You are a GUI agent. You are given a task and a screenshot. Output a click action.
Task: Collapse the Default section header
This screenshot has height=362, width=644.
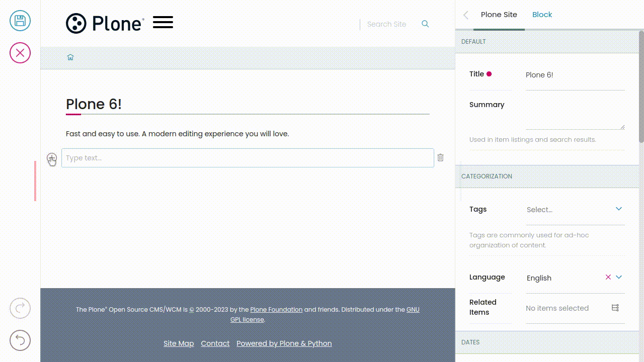point(547,42)
